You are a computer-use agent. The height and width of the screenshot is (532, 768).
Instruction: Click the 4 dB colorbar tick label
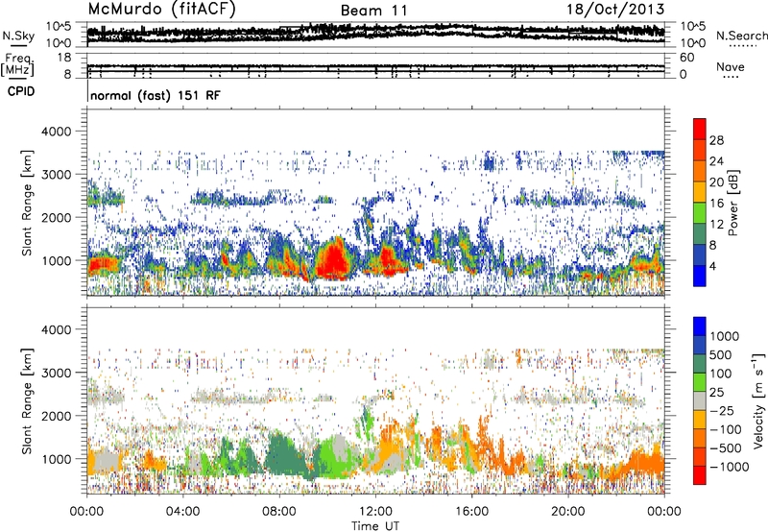pos(712,267)
